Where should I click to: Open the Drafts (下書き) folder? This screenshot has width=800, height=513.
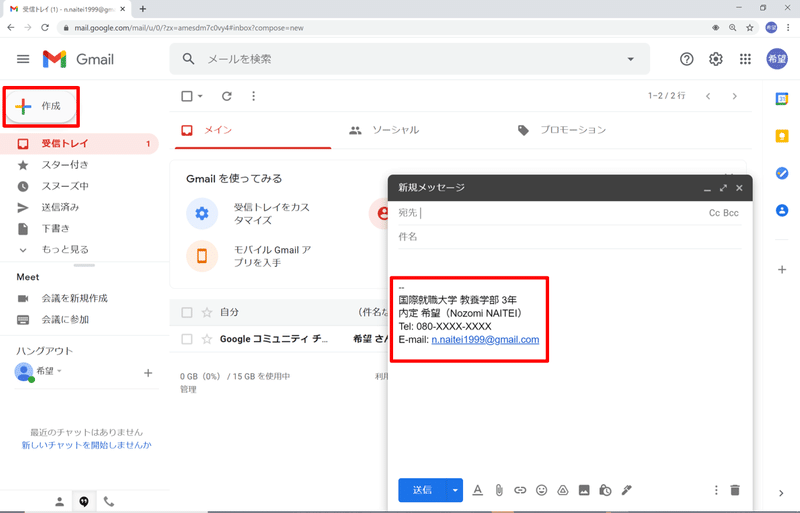tap(55, 228)
